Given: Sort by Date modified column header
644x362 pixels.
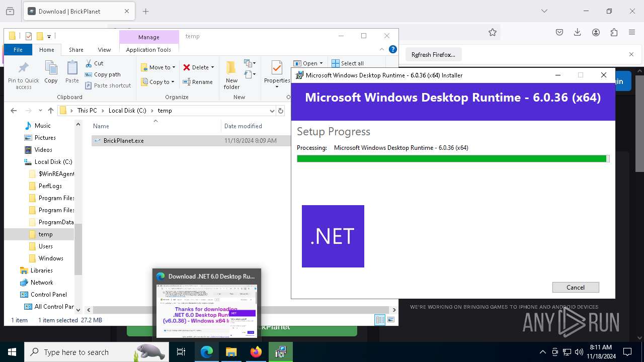Looking at the screenshot, I should pyautogui.click(x=243, y=126).
